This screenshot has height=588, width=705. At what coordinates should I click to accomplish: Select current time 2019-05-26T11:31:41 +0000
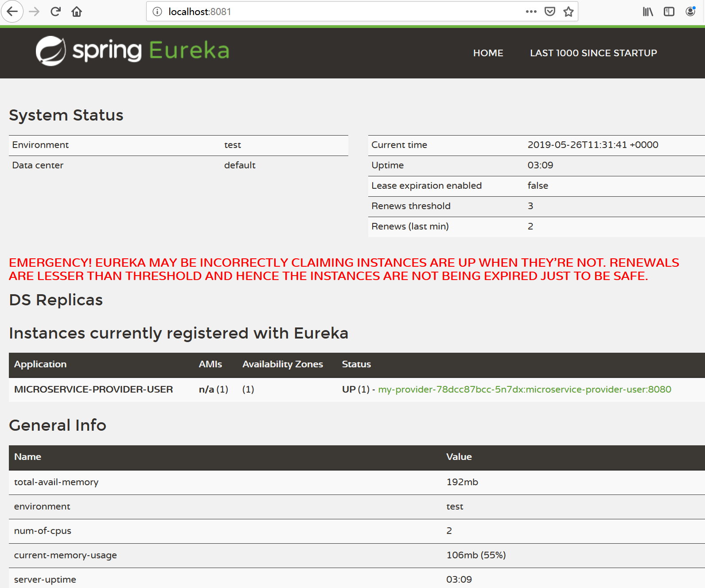[593, 145]
